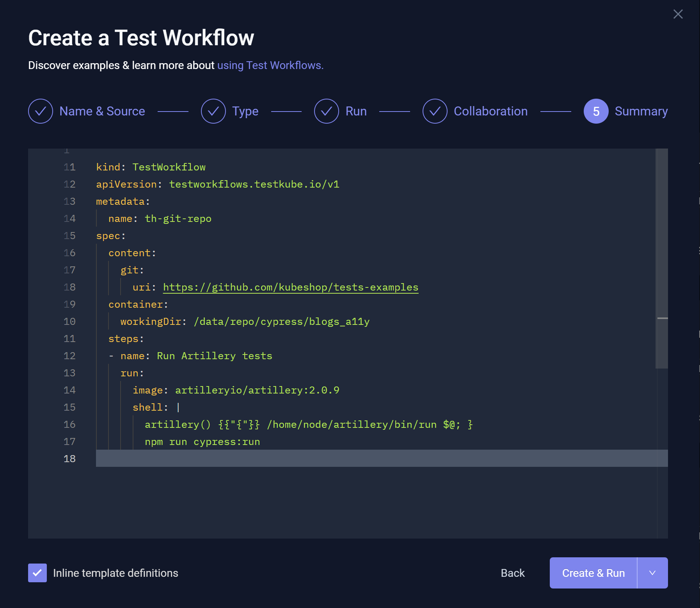The height and width of the screenshot is (608, 700).
Task: Click the checkmark inside the Inline template checkbox
Action: (37, 573)
